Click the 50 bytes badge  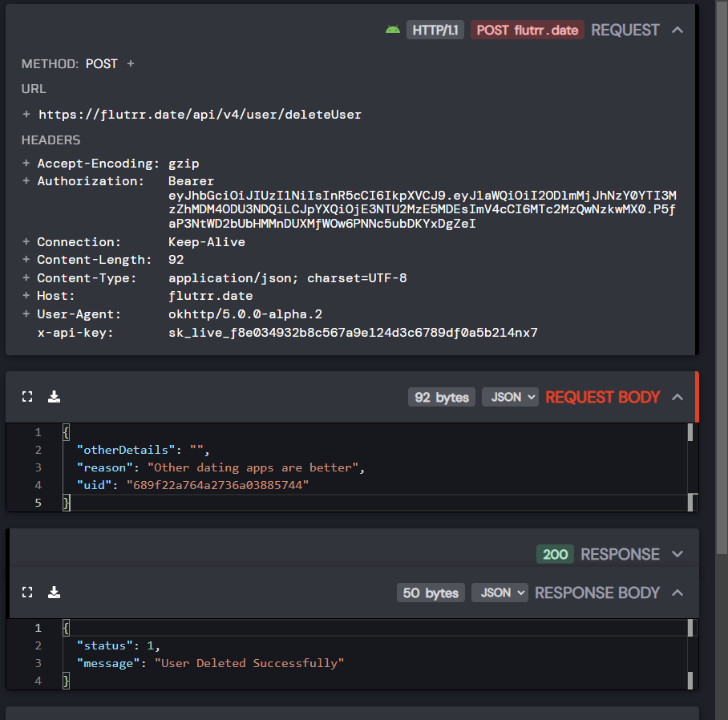point(431,593)
